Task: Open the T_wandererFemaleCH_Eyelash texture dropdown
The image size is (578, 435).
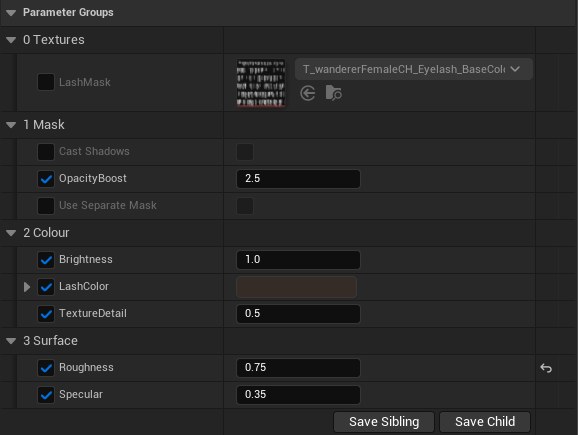Action: tap(413, 69)
